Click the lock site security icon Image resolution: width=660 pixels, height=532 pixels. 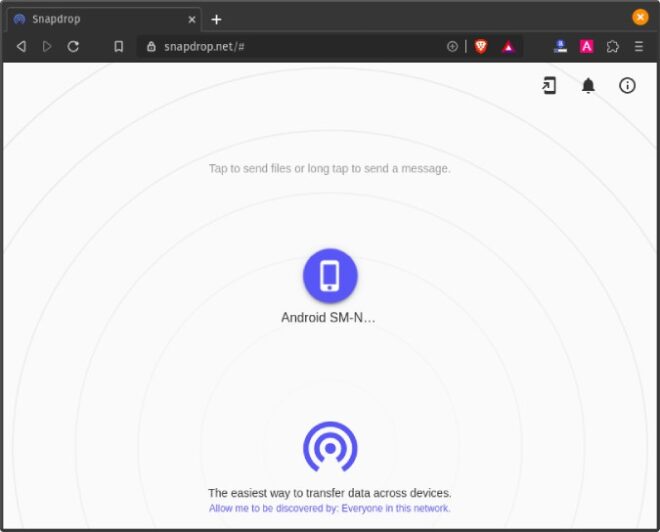click(151, 46)
